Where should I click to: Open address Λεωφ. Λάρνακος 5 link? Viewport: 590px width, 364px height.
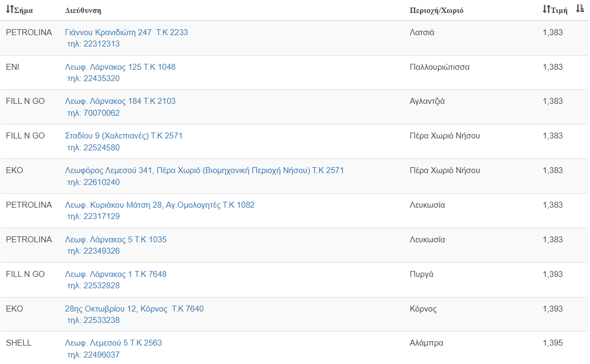coord(115,240)
